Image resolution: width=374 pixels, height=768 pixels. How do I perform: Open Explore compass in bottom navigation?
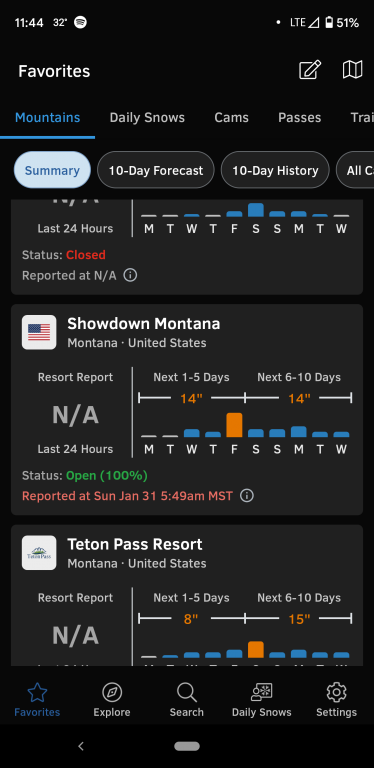coord(112,700)
